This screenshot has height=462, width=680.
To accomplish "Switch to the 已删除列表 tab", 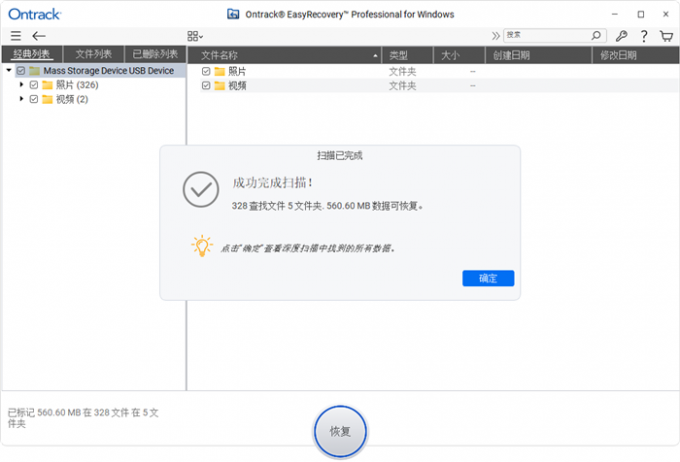I will coord(155,54).
